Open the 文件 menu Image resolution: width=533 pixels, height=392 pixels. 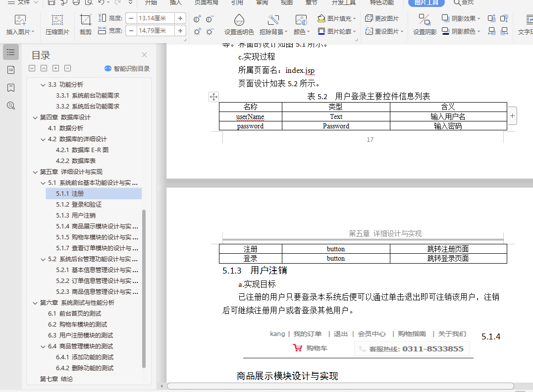pyautogui.click(x=23, y=2)
